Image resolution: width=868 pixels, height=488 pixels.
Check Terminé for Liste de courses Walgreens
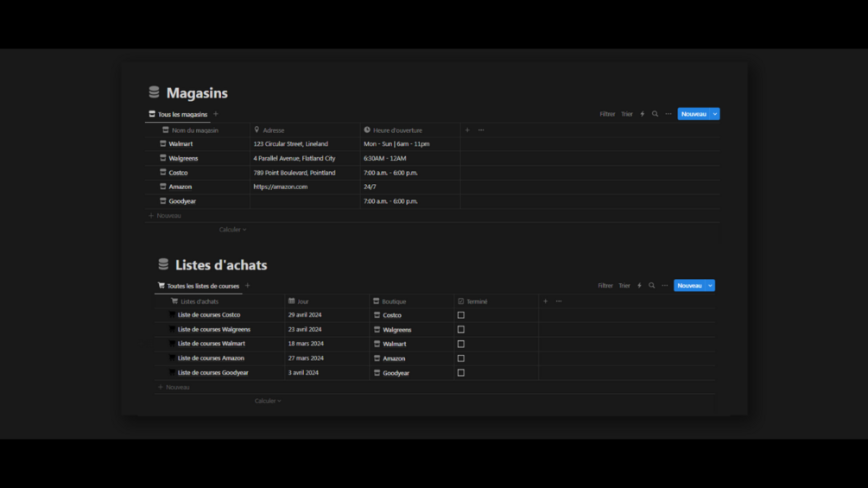pos(461,329)
